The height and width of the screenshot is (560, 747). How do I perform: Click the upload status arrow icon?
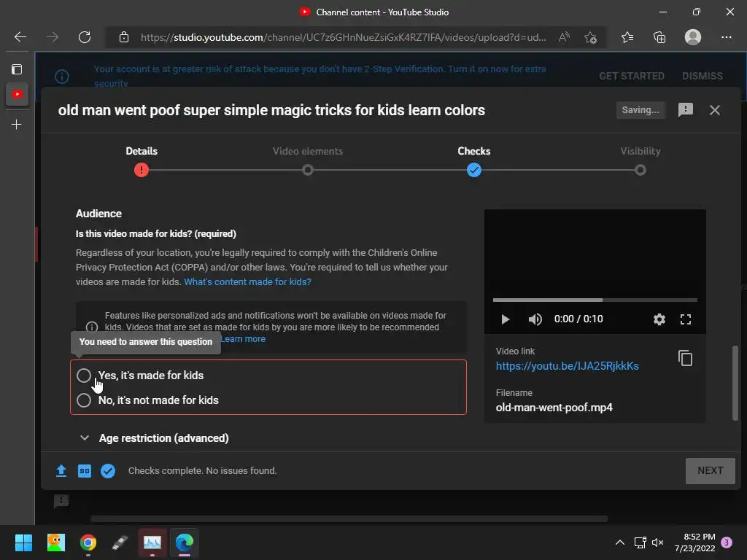pyautogui.click(x=61, y=470)
